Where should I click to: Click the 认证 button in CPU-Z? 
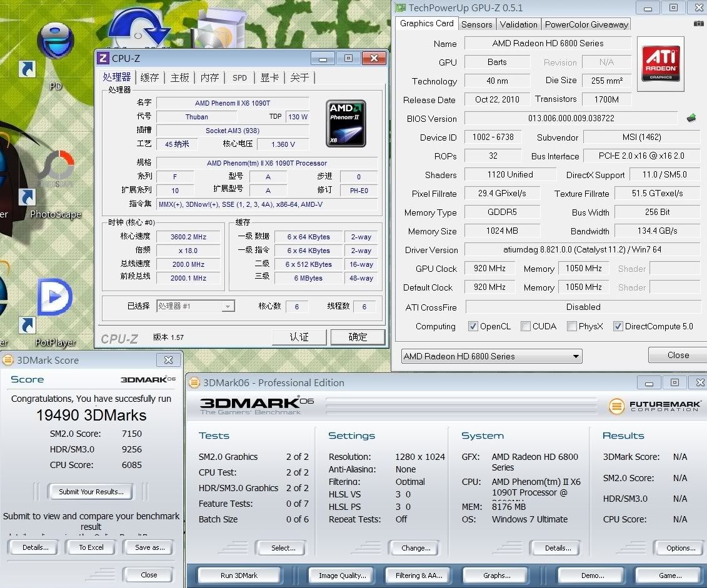(x=299, y=337)
